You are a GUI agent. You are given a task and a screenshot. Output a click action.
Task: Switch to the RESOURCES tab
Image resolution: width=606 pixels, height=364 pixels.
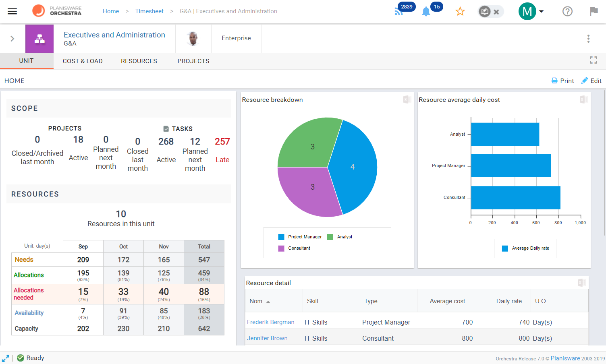pyautogui.click(x=139, y=61)
